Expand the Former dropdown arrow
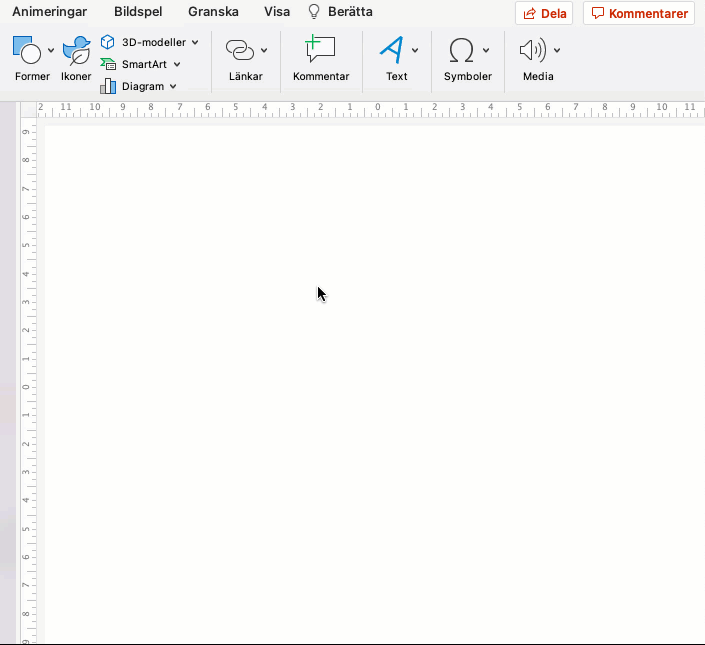 point(51,50)
